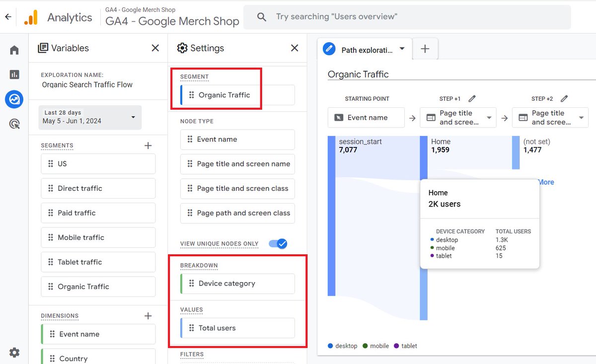Image resolution: width=596 pixels, height=364 pixels.
Task: Go back using the top-left back arrow
Action: point(8,17)
